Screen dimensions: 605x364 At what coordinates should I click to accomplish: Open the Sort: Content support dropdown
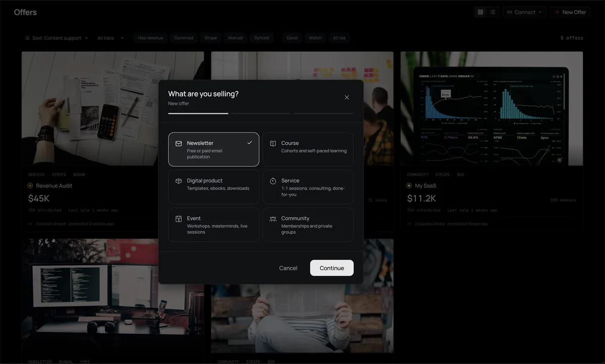(57, 38)
